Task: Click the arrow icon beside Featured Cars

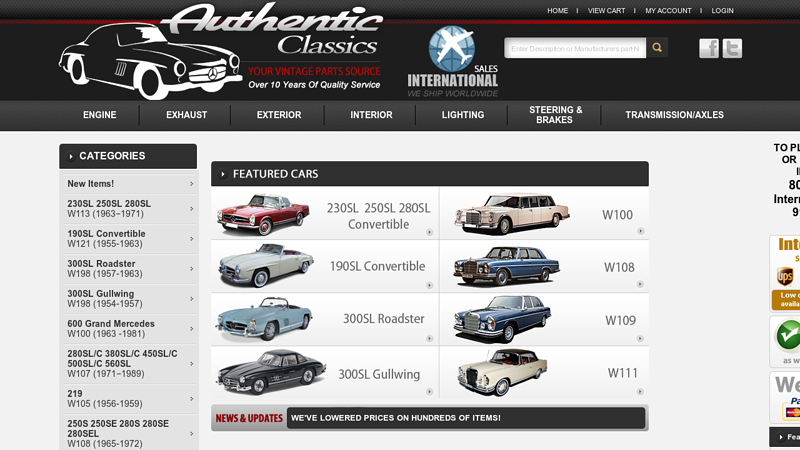Action: (x=222, y=174)
